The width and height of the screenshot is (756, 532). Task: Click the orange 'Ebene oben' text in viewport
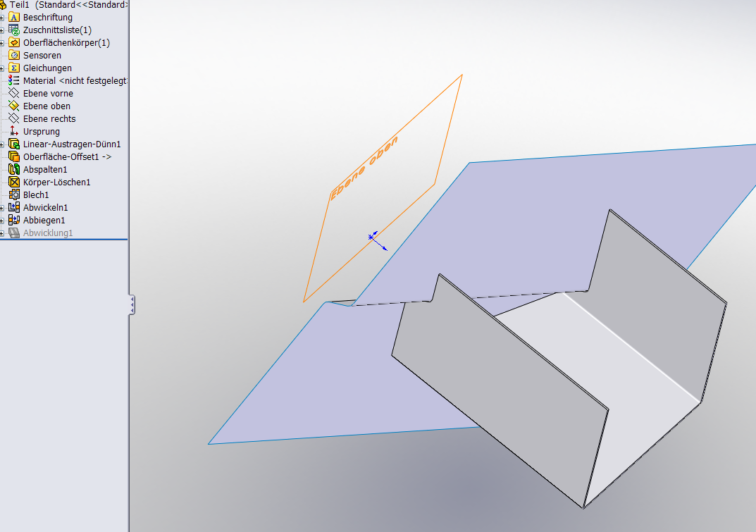[364, 168]
